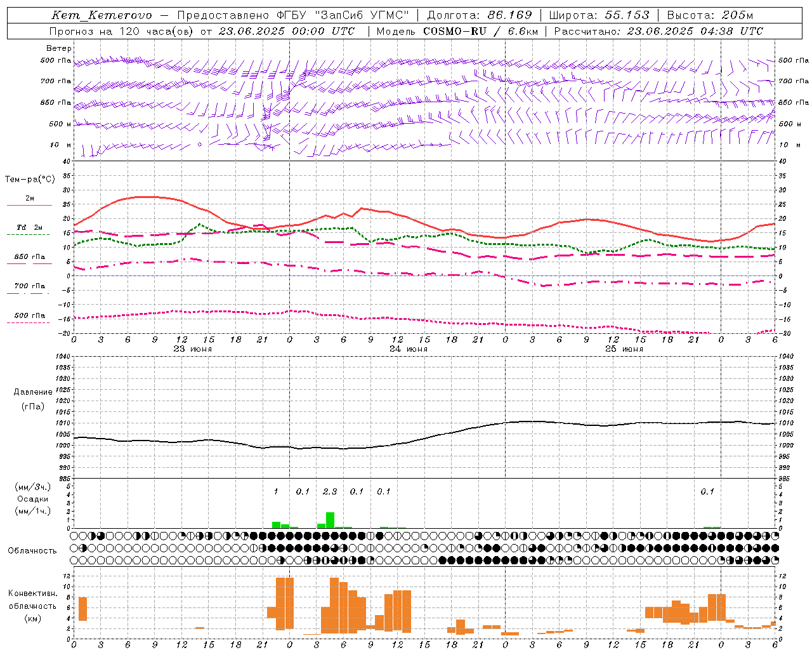
Task: Click the 10 м wind level label on left
Action: coord(62,145)
